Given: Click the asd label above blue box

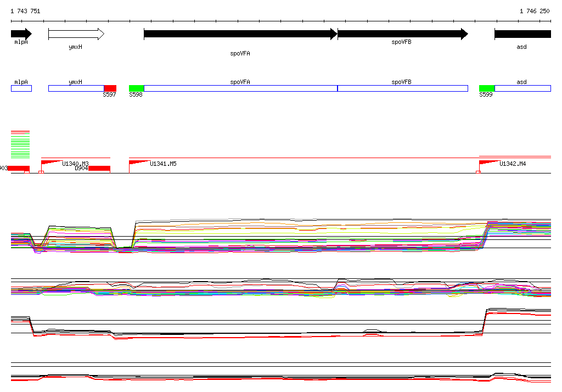Looking at the screenshot, I should point(521,82).
